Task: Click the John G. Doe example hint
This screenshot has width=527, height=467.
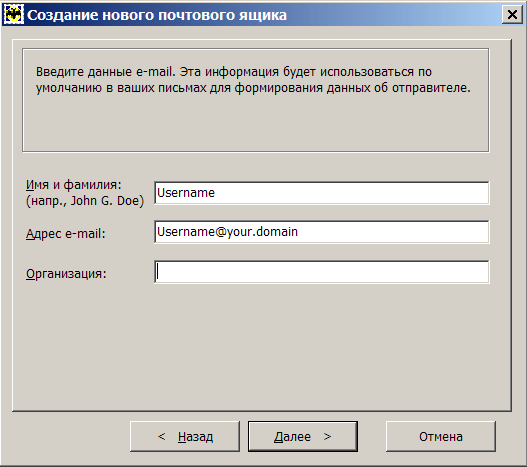Action: [x=85, y=201]
